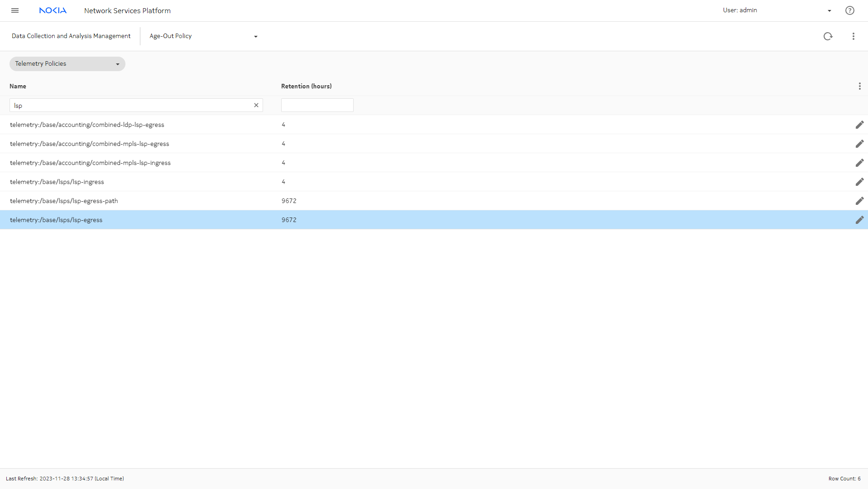
Task: Open the Telemetry Policies dropdown
Action: [x=67, y=64]
